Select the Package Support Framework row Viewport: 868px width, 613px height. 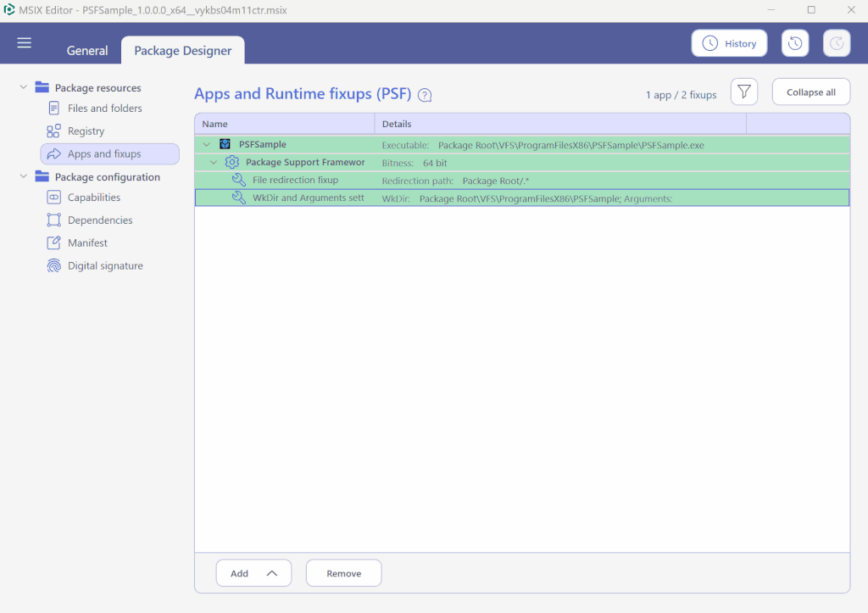[x=522, y=162]
